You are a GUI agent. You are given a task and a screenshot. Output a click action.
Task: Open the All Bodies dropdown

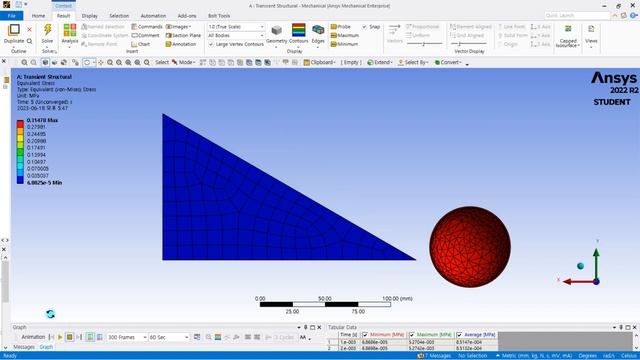click(x=236, y=36)
